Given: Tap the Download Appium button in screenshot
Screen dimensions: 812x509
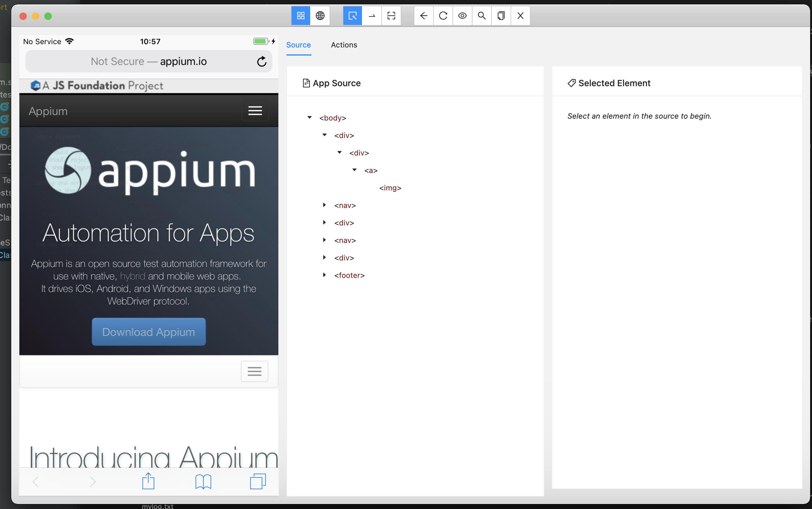Looking at the screenshot, I should [148, 332].
